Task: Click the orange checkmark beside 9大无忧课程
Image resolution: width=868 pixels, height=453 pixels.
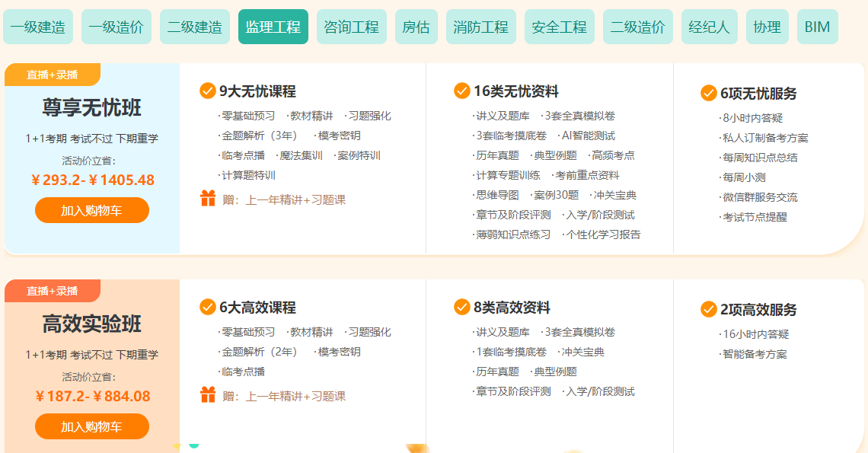Action: [207, 91]
